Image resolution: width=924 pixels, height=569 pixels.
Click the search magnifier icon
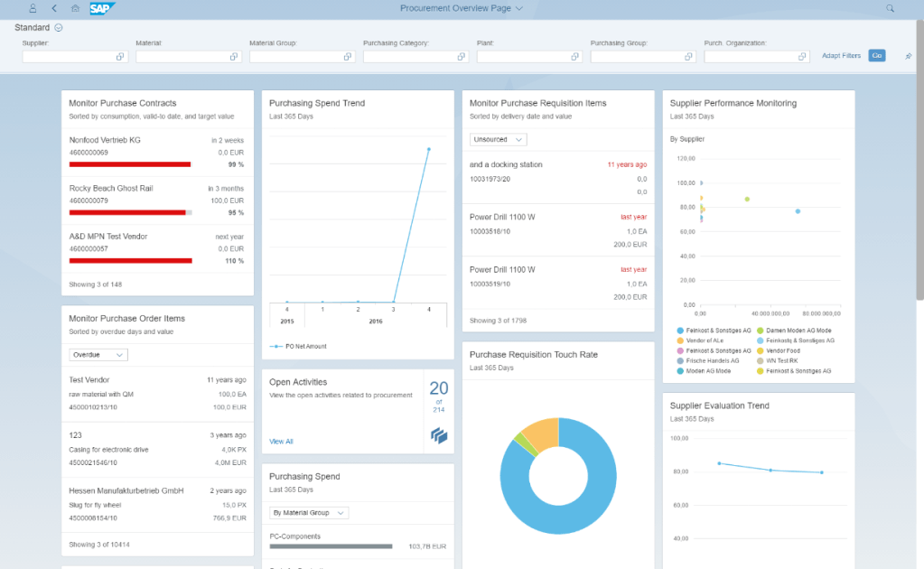pyautogui.click(x=890, y=8)
